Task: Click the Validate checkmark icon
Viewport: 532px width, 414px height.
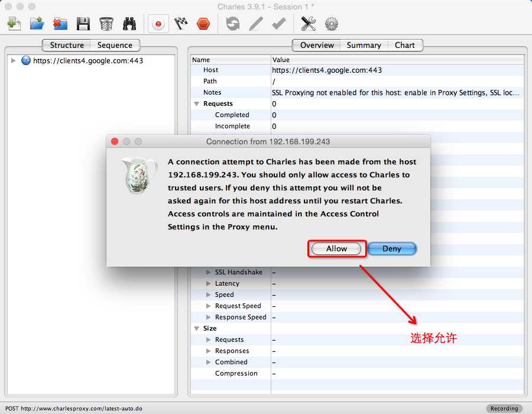Action: [278, 24]
